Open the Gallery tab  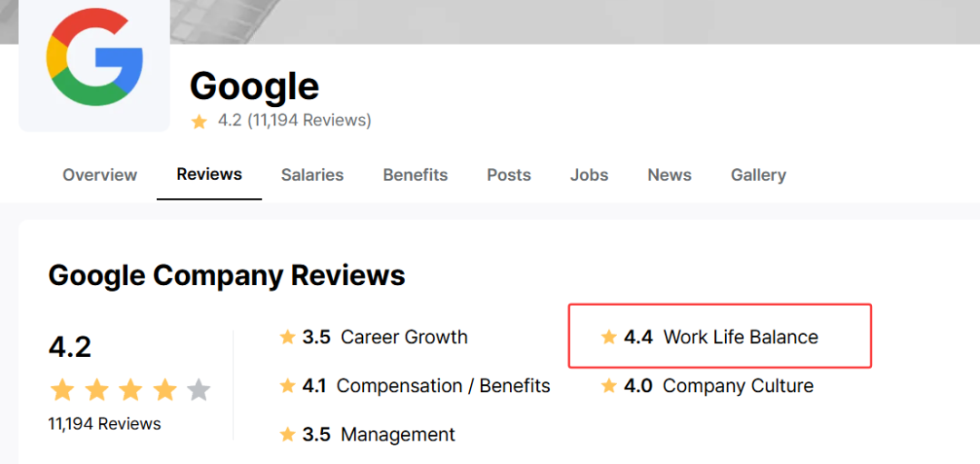pos(759,175)
